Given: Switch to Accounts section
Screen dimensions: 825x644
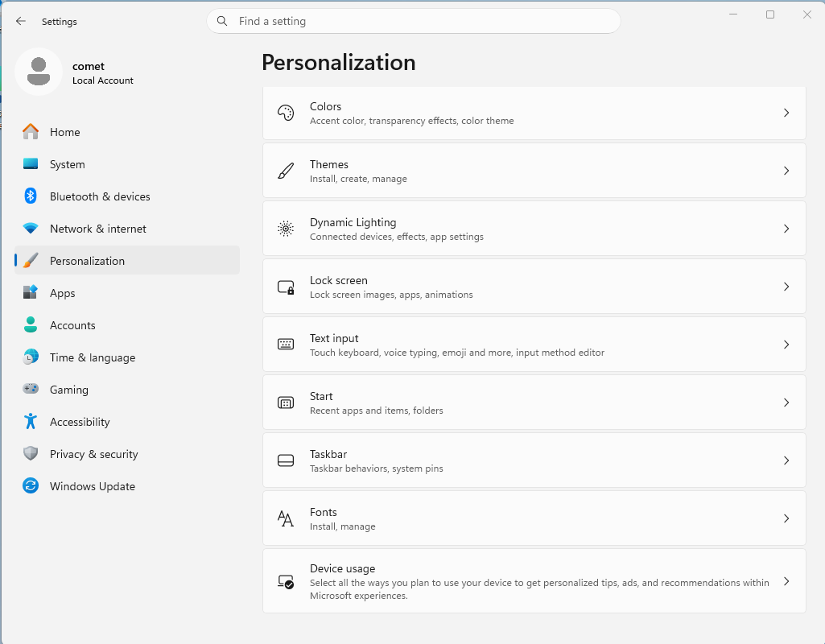Looking at the screenshot, I should [127, 324].
